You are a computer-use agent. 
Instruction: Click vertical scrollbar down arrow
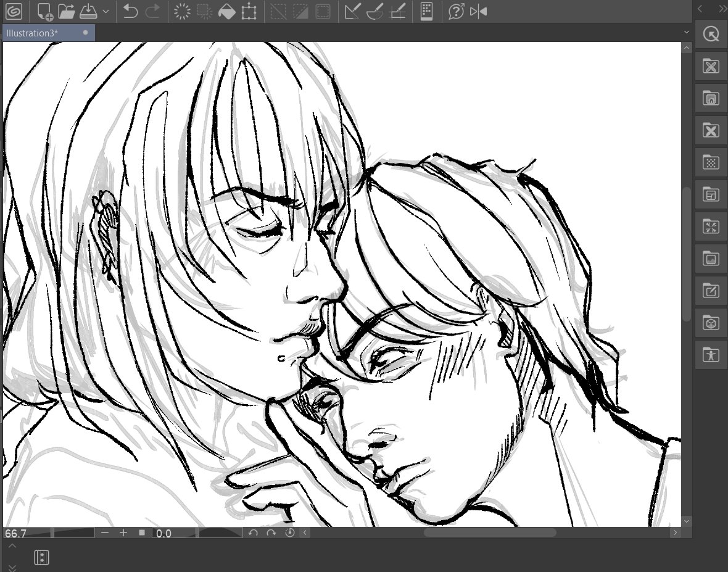[687, 521]
